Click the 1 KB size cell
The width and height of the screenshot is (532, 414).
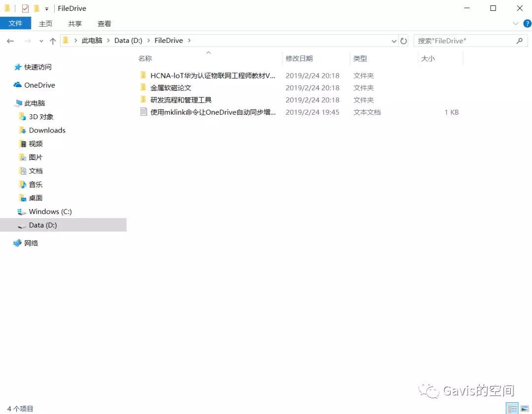451,112
